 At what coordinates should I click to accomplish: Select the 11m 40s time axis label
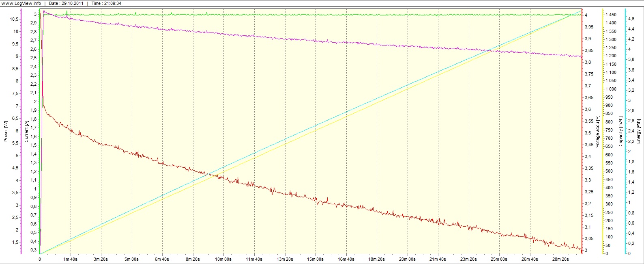point(254,259)
